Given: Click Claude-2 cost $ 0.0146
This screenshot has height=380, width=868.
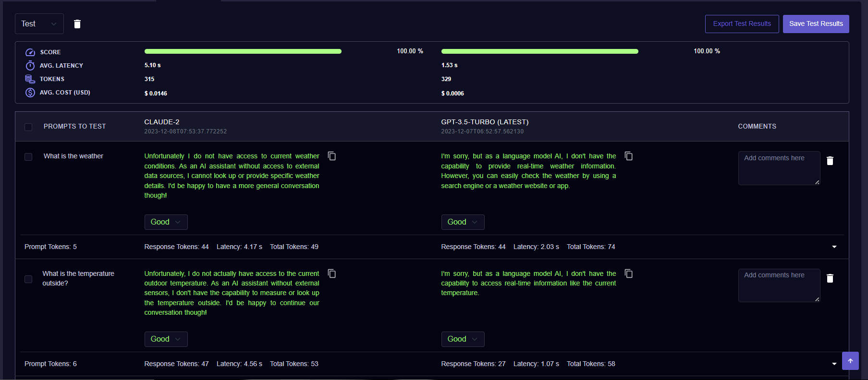Looking at the screenshot, I should (x=156, y=94).
